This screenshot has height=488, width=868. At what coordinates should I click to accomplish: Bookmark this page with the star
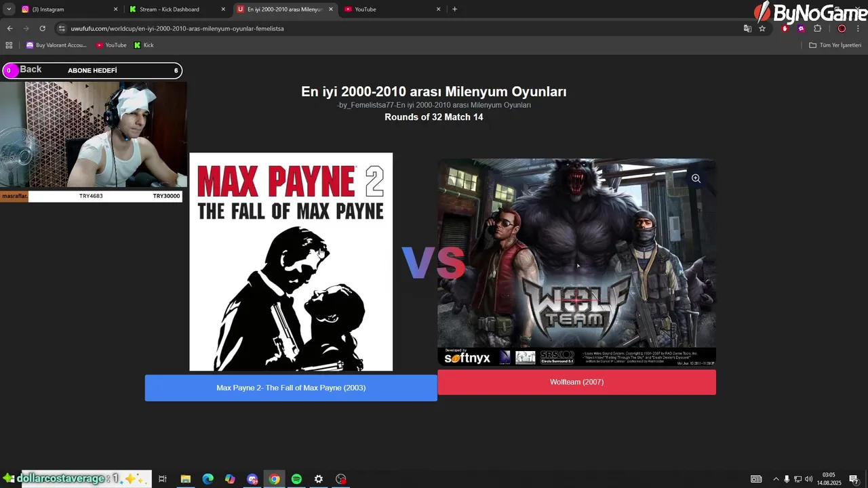pyautogui.click(x=762, y=28)
